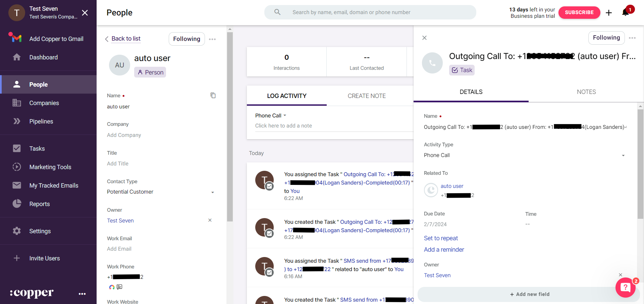Click the Test Seven account avatar

coord(17,13)
